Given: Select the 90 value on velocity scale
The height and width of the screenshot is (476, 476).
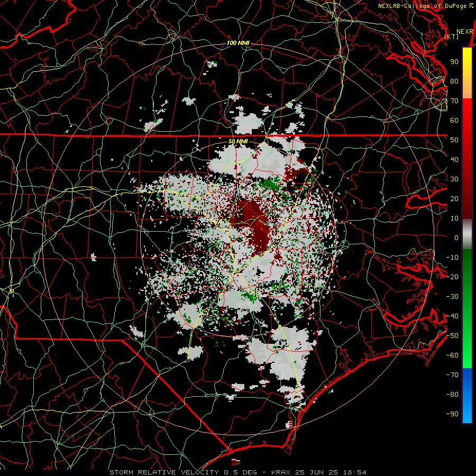Looking at the screenshot, I should point(454,62).
